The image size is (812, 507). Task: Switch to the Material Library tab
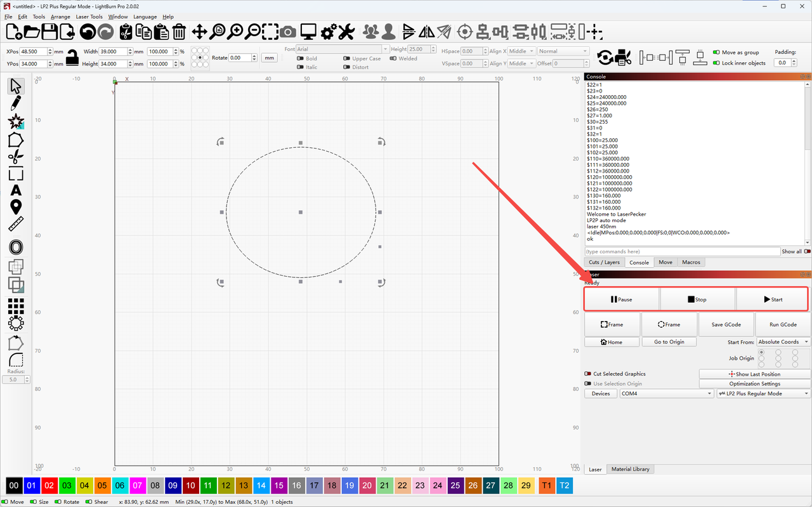(631, 469)
